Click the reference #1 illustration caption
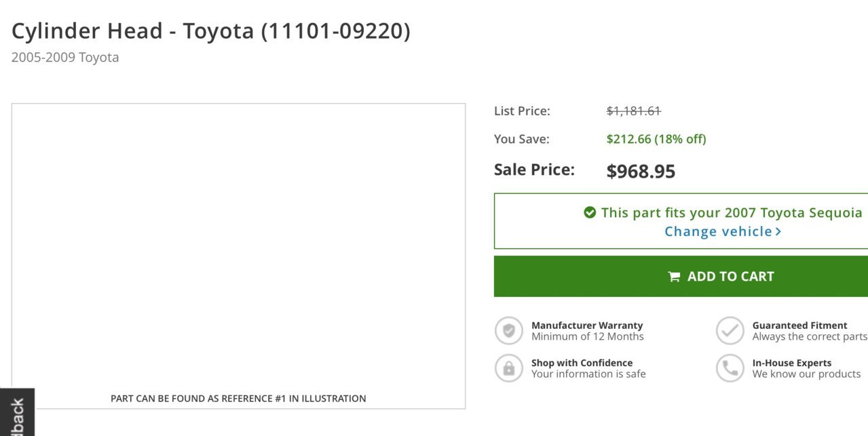The height and width of the screenshot is (436, 868). [238, 399]
